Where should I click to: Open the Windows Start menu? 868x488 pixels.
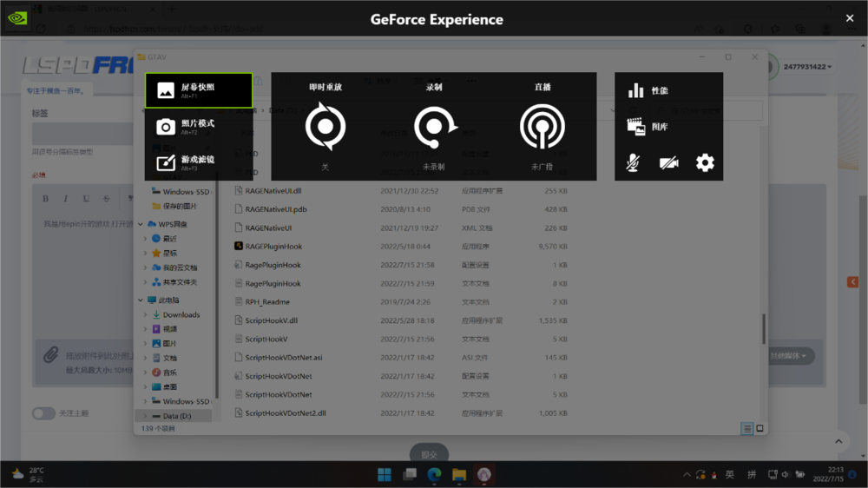[x=385, y=475]
